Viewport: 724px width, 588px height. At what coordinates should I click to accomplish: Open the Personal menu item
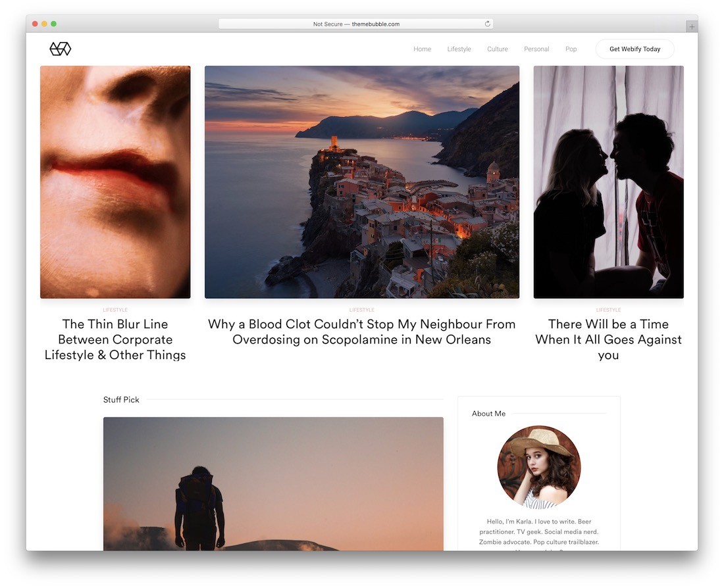536,49
